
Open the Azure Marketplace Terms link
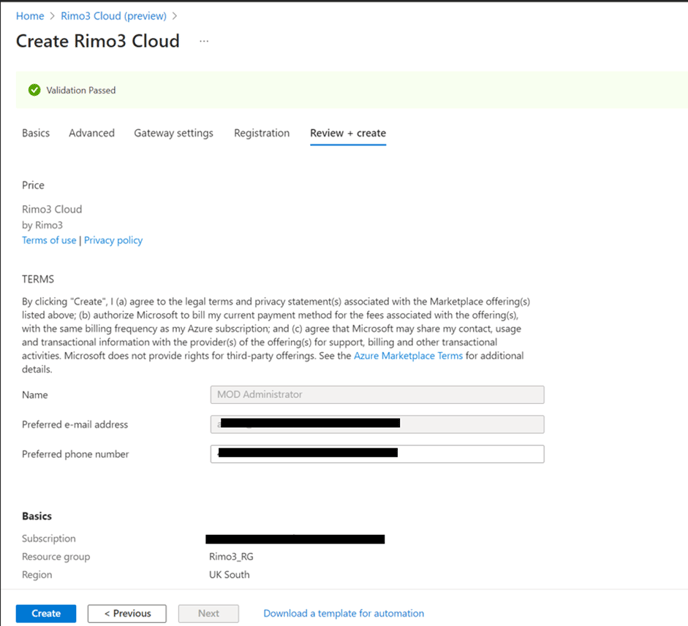pos(408,356)
